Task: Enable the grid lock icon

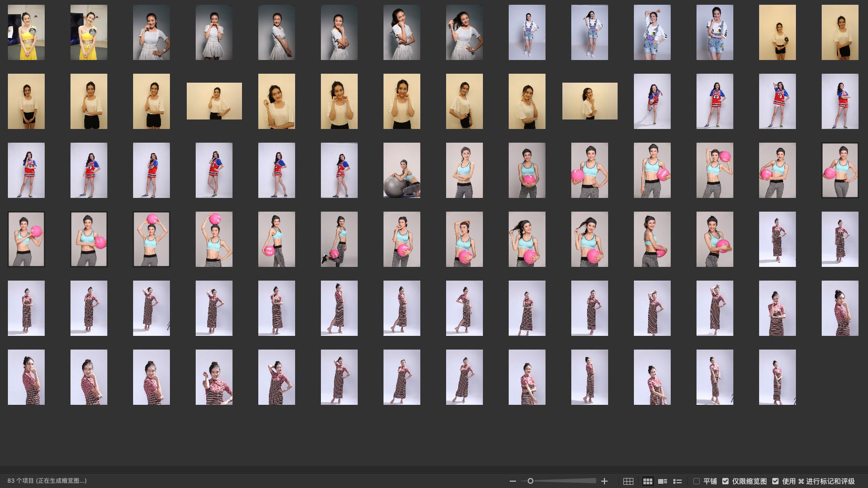Action: tap(628, 481)
